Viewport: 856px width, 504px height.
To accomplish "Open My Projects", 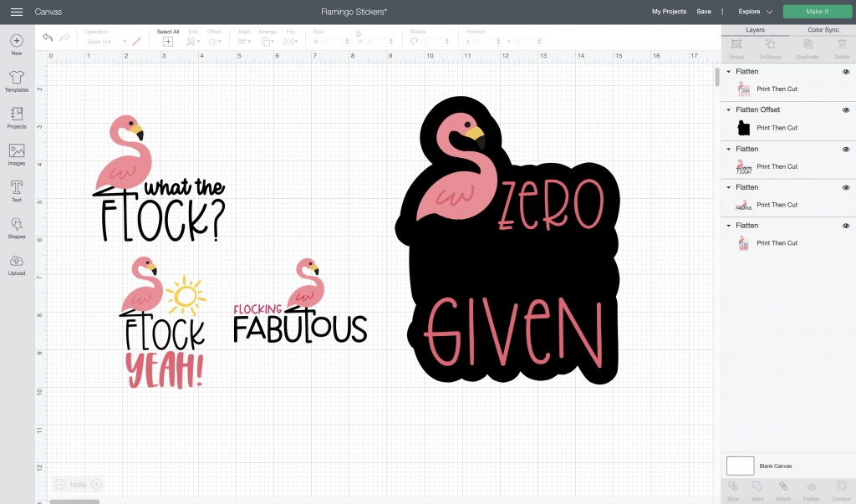I will 669,12.
